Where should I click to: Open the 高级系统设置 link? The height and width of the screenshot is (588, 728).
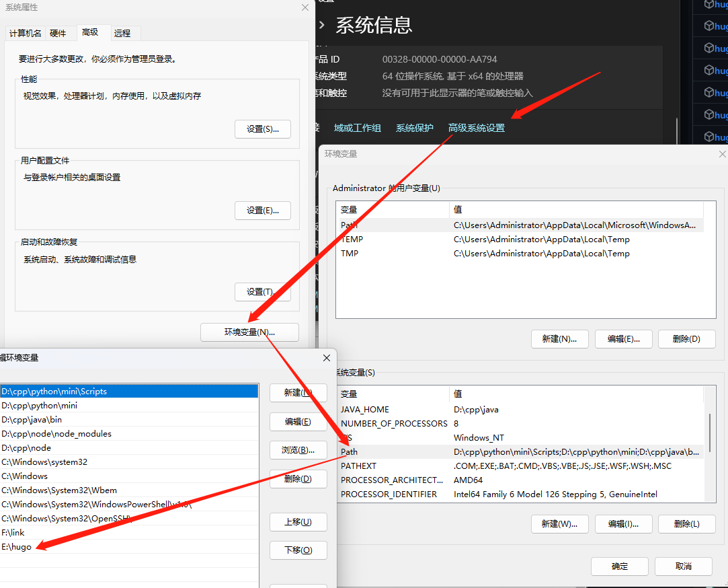(x=476, y=128)
